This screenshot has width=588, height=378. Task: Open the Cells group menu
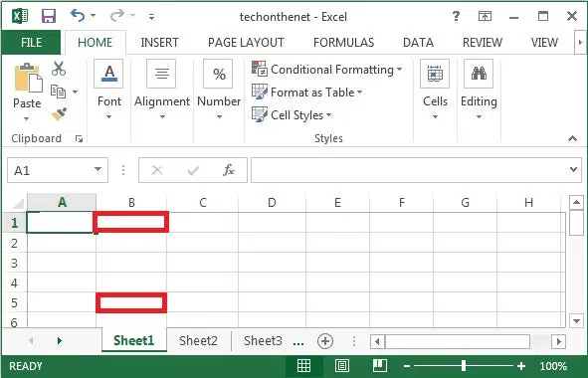click(x=435, y=90)
